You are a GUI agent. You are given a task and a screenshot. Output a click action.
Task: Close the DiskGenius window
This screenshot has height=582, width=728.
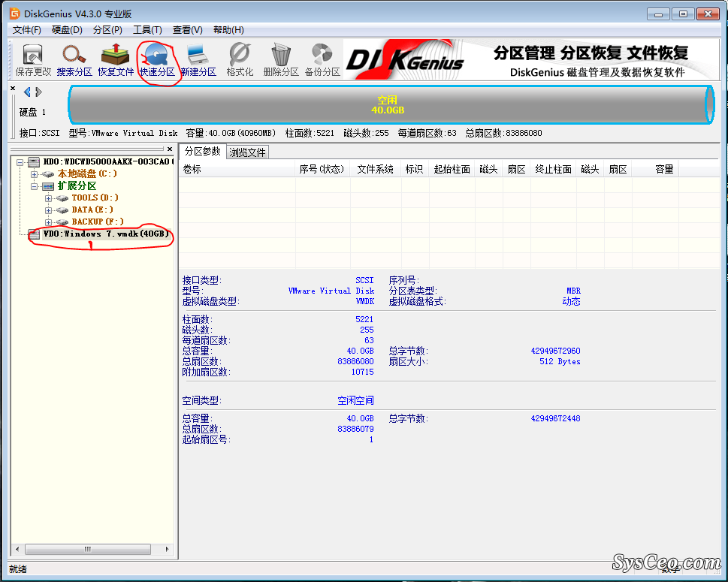(708, 14)
